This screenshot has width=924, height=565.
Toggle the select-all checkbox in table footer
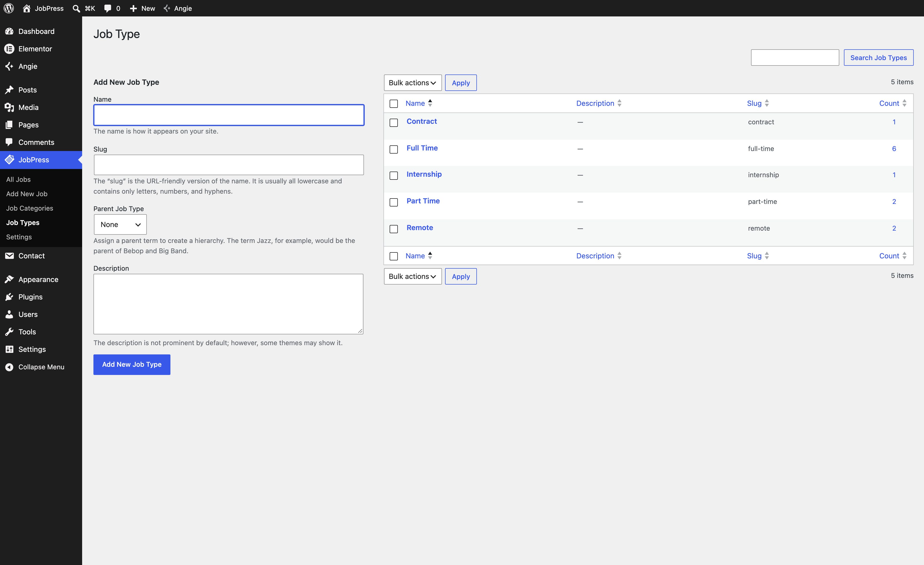click(x=394, y=256)
